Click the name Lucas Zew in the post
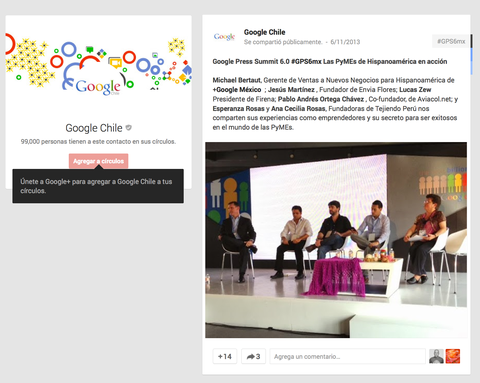480x383 pixels. pos(415,89)
